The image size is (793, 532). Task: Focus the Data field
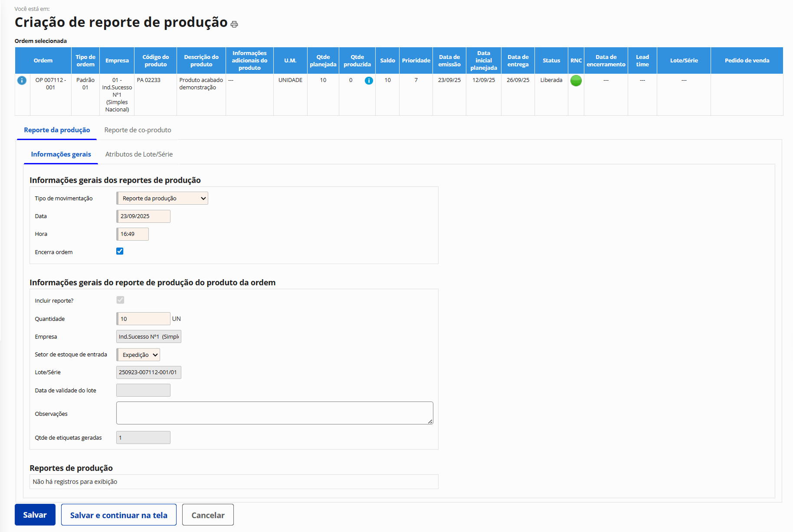[143, 216]
